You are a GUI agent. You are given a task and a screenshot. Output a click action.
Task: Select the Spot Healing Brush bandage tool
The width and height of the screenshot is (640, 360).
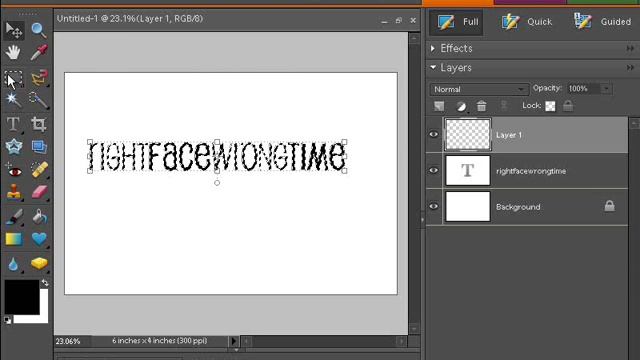39,170
